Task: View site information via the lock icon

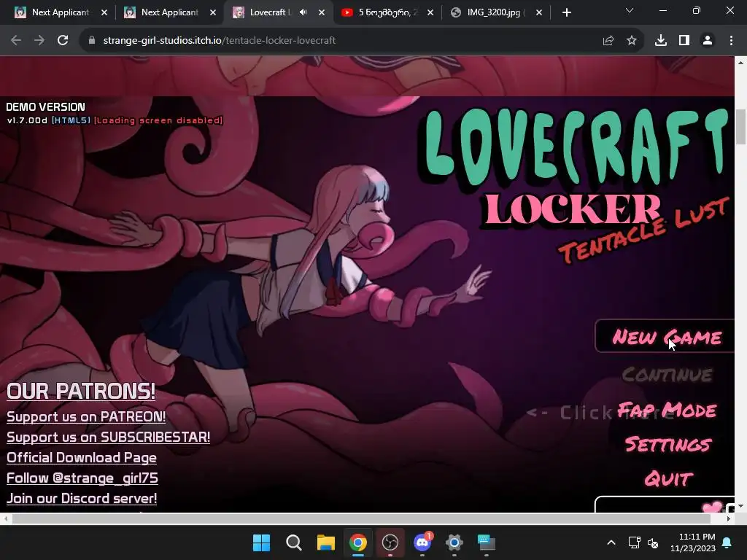Action: [x=92, y=41]
